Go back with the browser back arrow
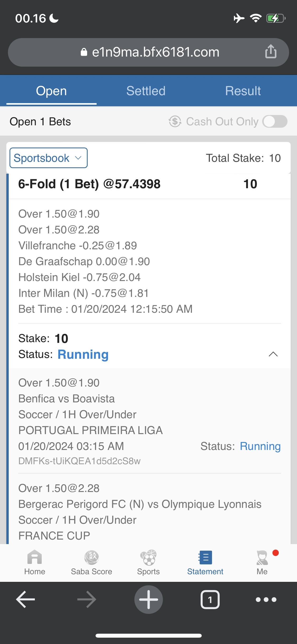The height and width of the screenshot is (644, 297). tap(26, 599)
